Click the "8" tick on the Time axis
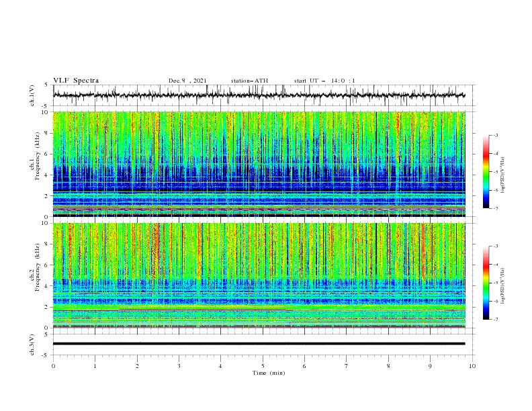This screenshot has height=411, width=532. pos(388,366)
